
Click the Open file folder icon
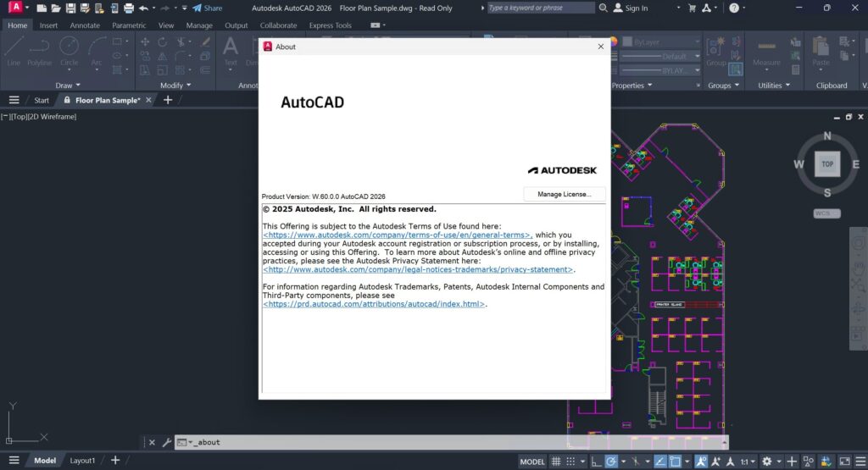56,8
